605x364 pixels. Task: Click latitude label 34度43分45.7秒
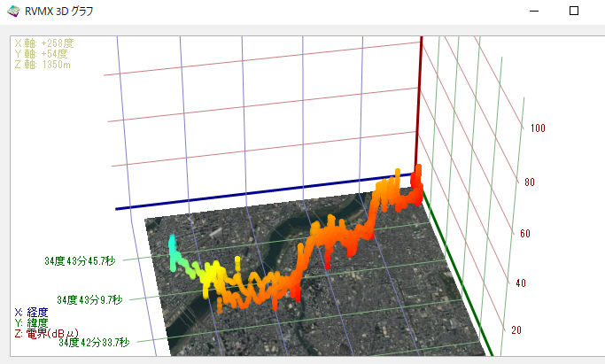coord(79,261)
